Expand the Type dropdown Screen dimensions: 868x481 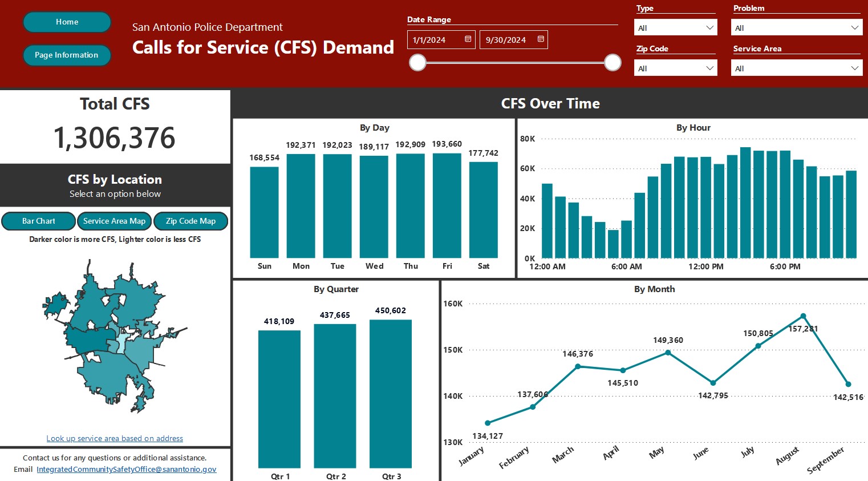pyautogui.click(x=675, y=27)
